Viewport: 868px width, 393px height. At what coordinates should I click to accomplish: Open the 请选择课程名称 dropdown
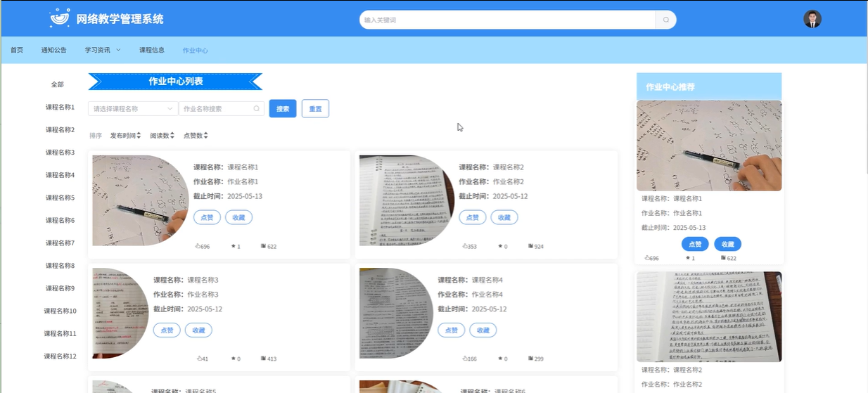point(133,109)
